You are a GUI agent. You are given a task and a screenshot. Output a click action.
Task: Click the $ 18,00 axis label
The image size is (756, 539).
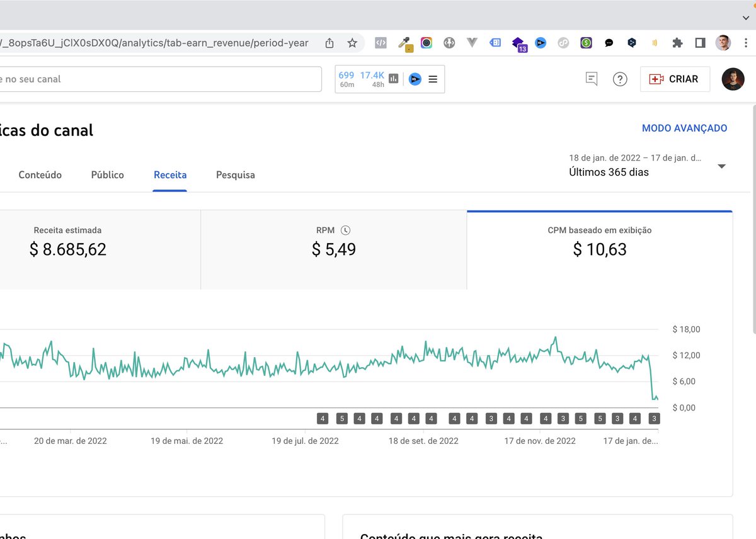[x=686, y=329]
